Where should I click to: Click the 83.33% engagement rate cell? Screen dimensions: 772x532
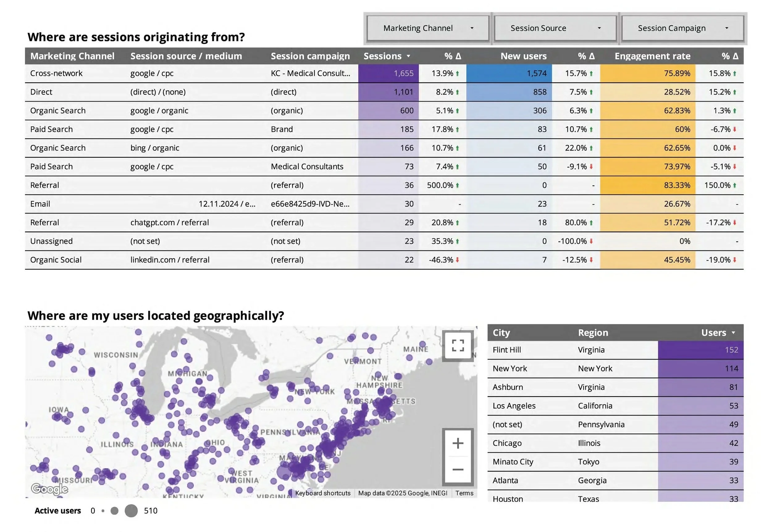[x=648, y=185]
